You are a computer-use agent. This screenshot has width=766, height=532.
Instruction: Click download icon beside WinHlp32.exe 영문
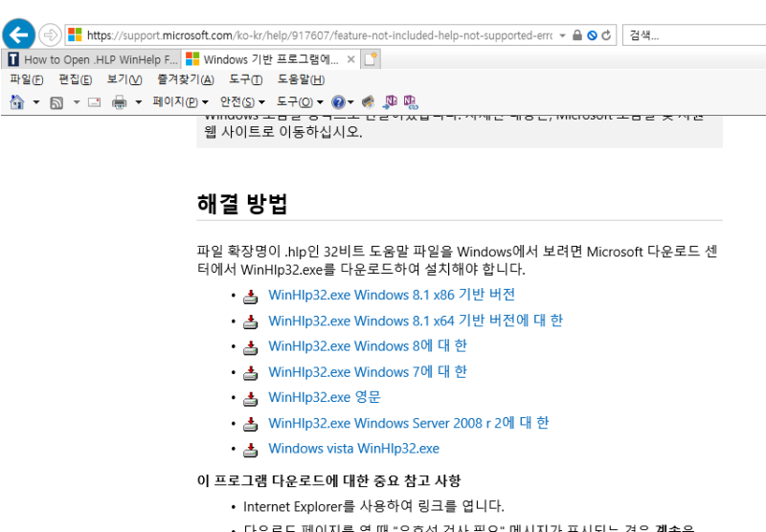(251, 399)
